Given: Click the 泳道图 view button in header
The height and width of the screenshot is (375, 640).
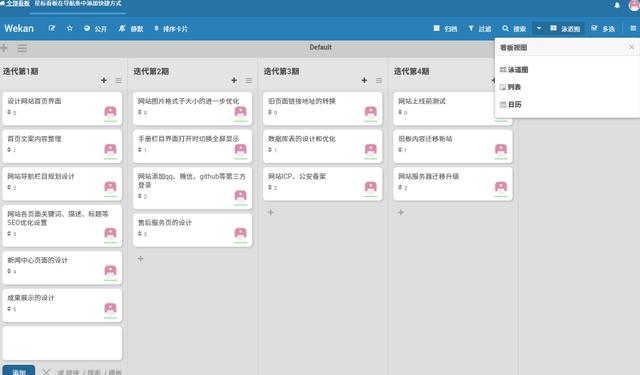Looking at the screenshot, I should click(x=565, y=29).
